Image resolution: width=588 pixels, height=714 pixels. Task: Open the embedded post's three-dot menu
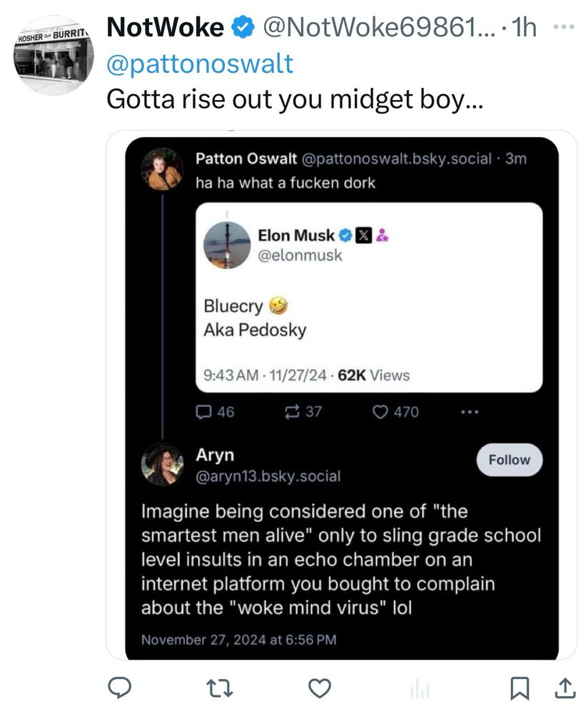pos(470,412)
